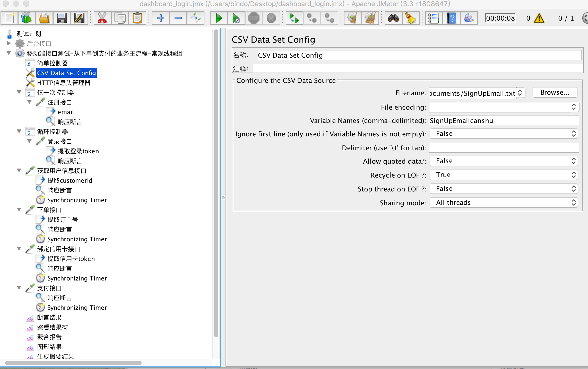Click the 名称 name input field
The height and width of the screenshot is (369, 588).
point(419,55)
